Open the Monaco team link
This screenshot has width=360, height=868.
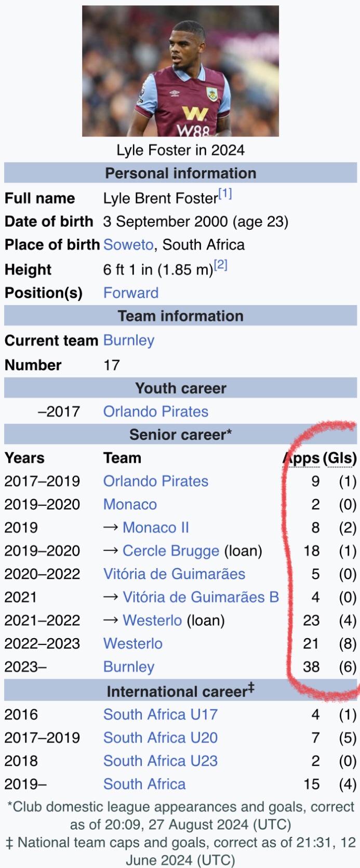(x=130, y=504)
